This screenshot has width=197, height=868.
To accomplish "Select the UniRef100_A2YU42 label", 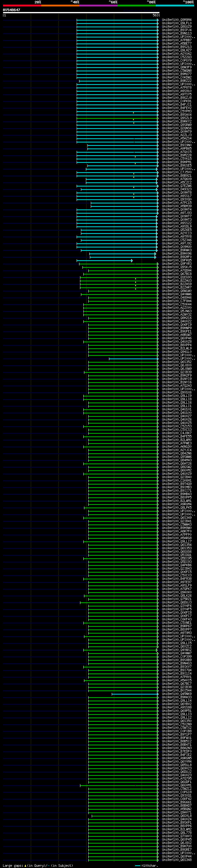I will (x=177, y=54).
